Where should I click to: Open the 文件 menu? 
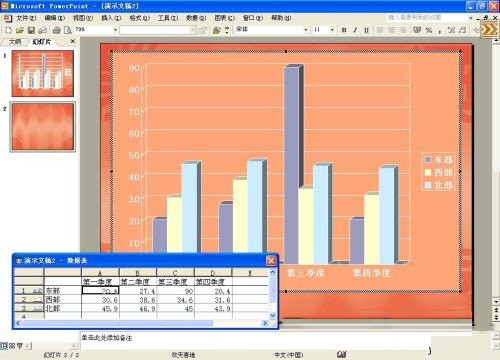pos(26,18)
